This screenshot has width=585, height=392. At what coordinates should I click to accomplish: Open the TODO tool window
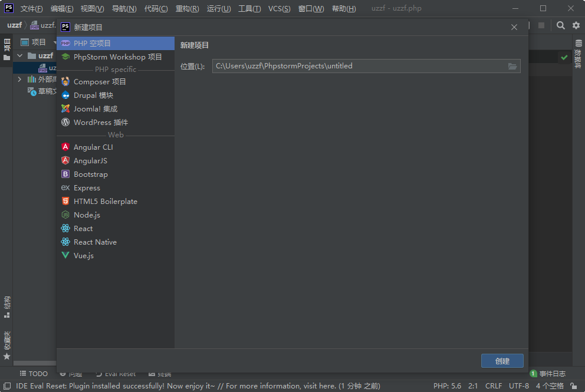tap(34, 373)
